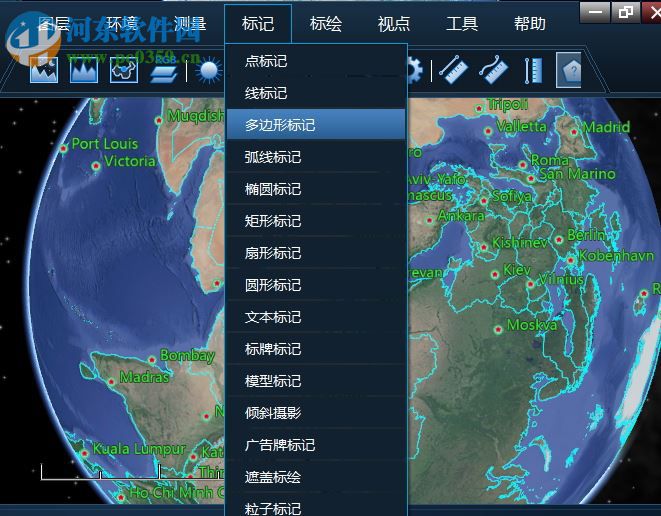Viewport: 661px width, 516px height.
Task: Choose 广告牌标记 from the dropdown
Action: click(x=316, y=445)
